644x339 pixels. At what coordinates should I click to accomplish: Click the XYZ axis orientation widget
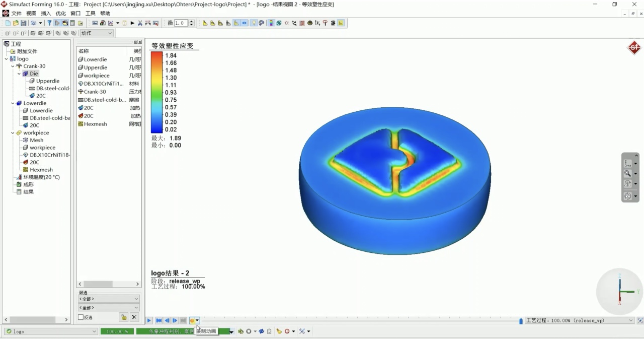click(620, 292)
